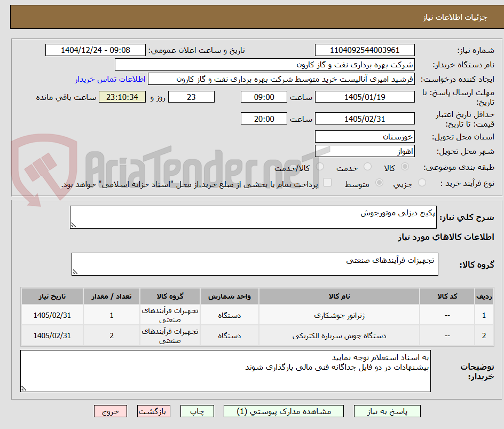
Task: Click the خروج exit button
Action: point(111,411)
